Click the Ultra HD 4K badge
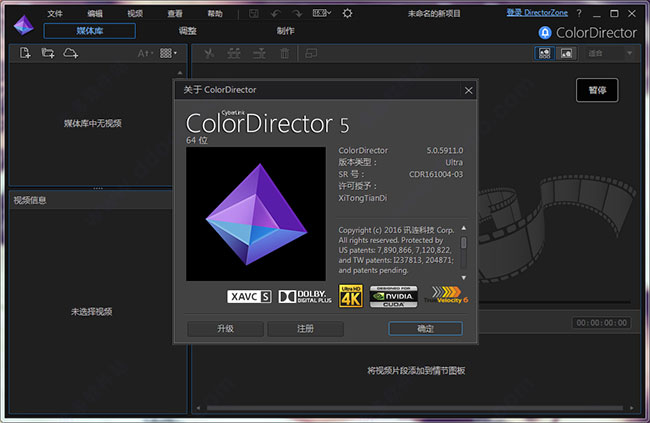This screenshot has height=423, width=650. [x=351, y=296]
